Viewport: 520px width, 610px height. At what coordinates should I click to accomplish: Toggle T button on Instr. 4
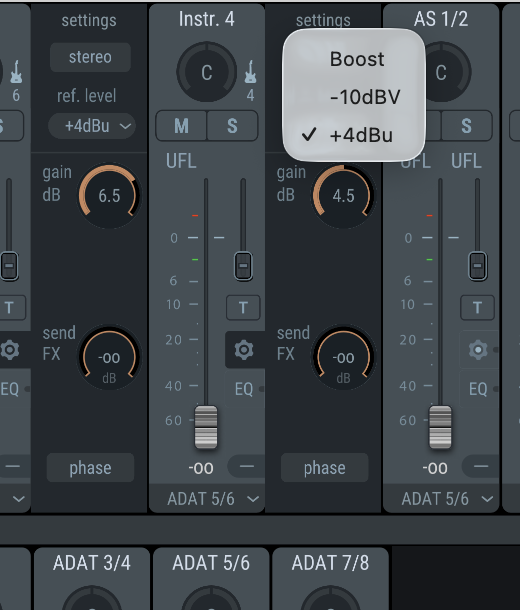point(243,308)
